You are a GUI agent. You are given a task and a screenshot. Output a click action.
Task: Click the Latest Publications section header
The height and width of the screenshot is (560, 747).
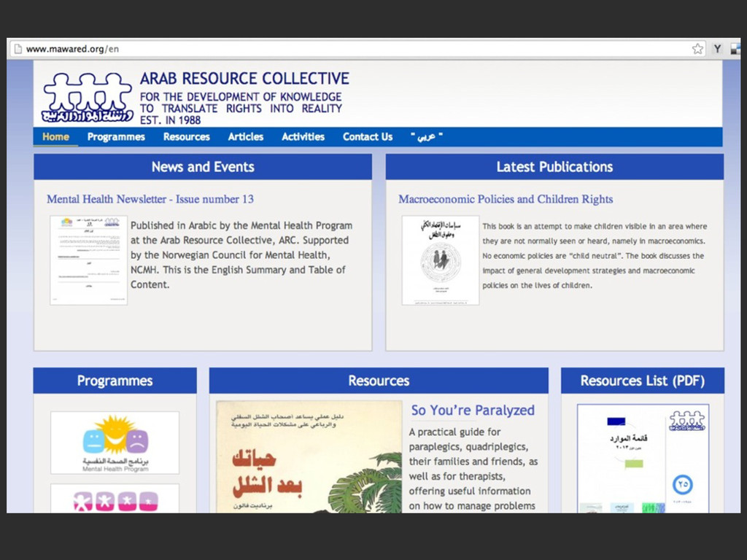click(x=554, y=167)
